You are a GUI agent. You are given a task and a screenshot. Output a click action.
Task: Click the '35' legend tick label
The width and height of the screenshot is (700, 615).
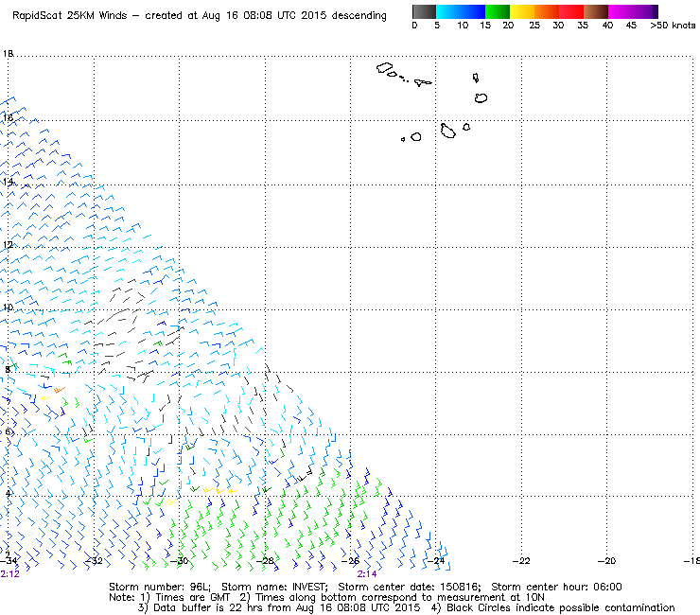point(583,26)
